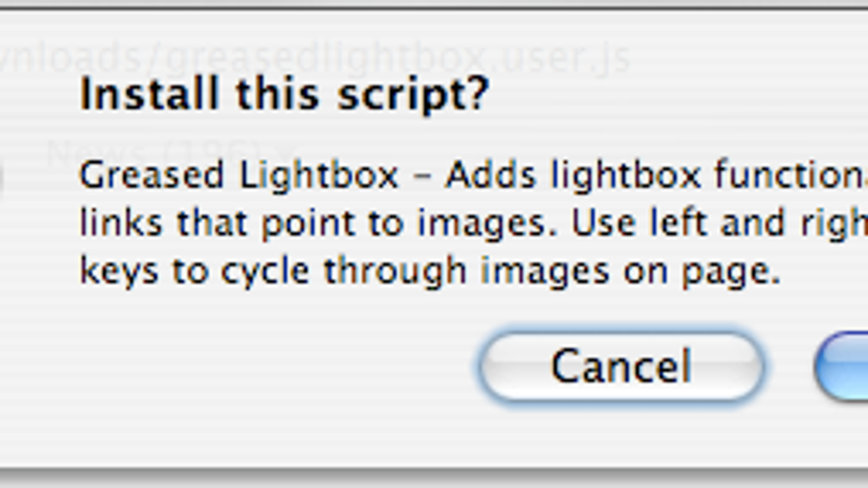Click the 'Adds lightbox function' description text
This screenshot has height=488, width=868.
tap(656, 176)
